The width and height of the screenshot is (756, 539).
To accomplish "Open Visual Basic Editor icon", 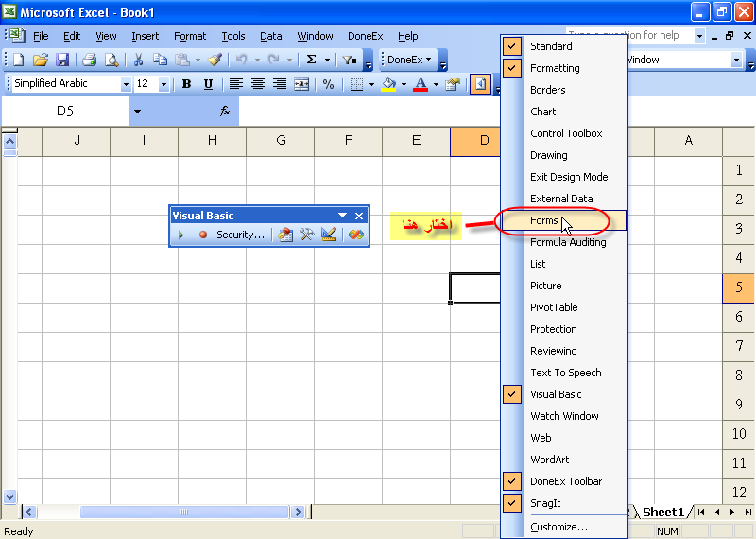I will 285,235.
